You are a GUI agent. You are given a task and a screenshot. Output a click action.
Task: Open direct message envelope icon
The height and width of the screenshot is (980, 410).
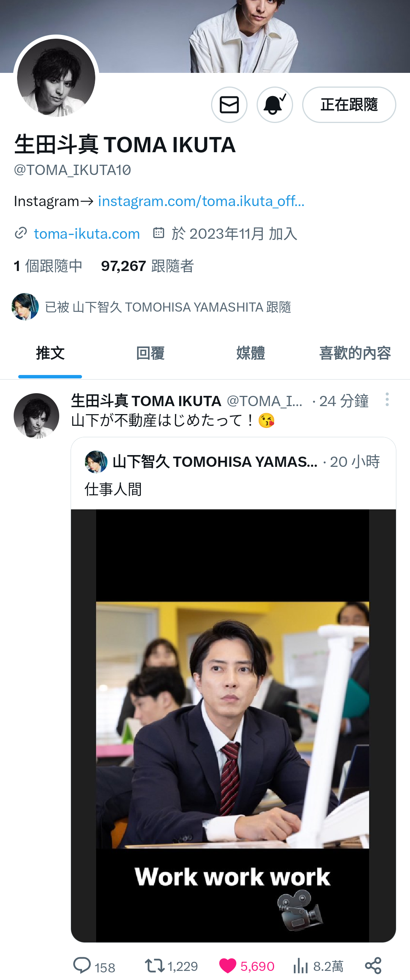pos(229,105)
